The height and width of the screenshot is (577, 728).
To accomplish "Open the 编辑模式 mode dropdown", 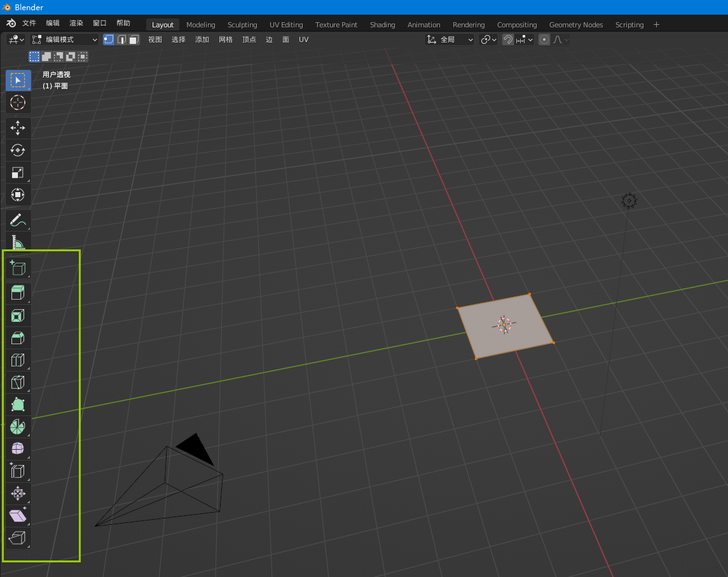I will click(x=65, y=39).
